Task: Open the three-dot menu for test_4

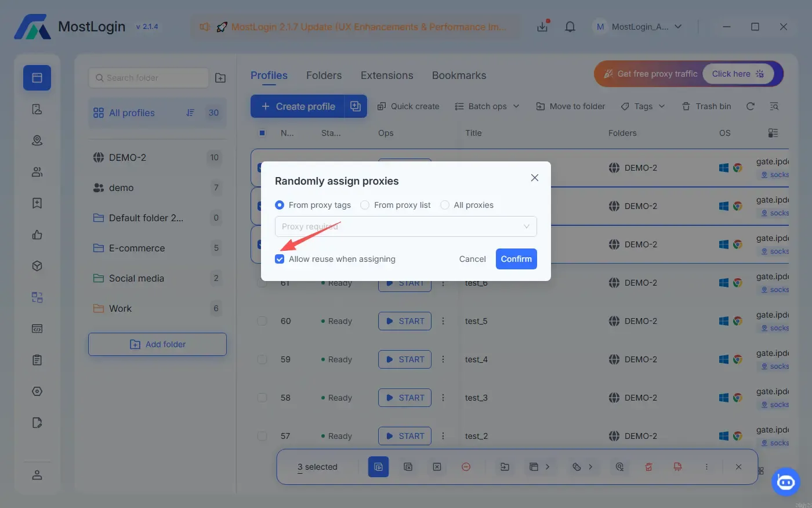Action: [x=443, y=359]
